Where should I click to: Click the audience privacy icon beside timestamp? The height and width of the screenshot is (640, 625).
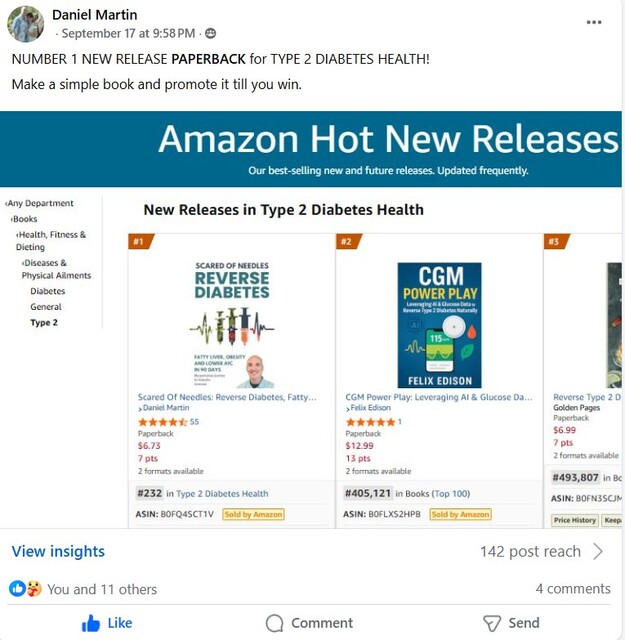tap(211, 33)
